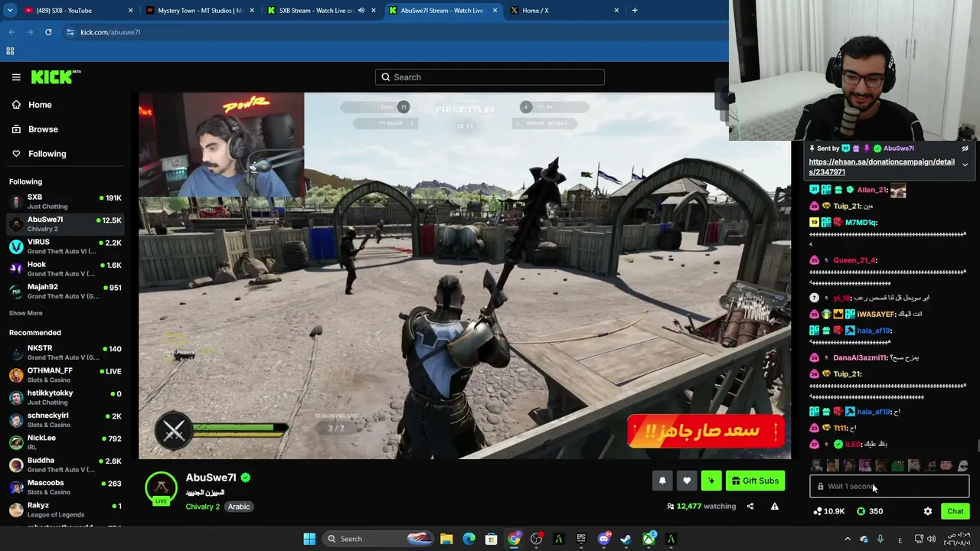980x551 pixels.
Task: Click the Windows taskbar Search box
Action: 377,539
